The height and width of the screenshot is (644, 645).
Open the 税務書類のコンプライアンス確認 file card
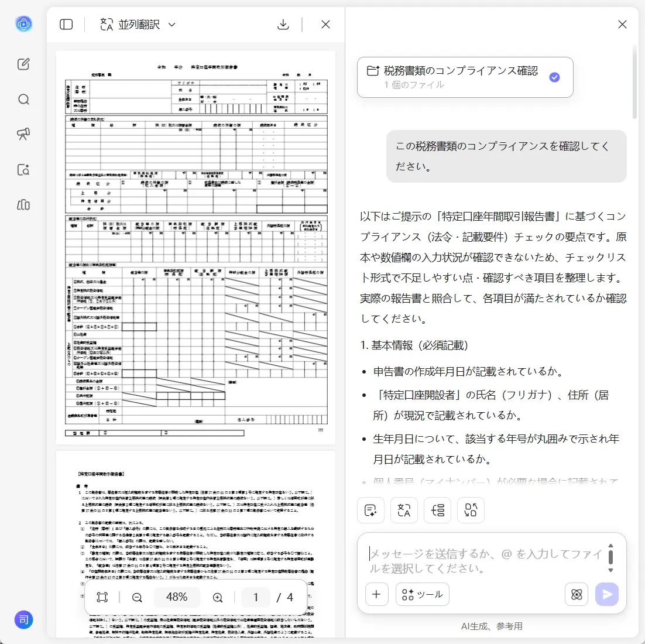point(465,77)
